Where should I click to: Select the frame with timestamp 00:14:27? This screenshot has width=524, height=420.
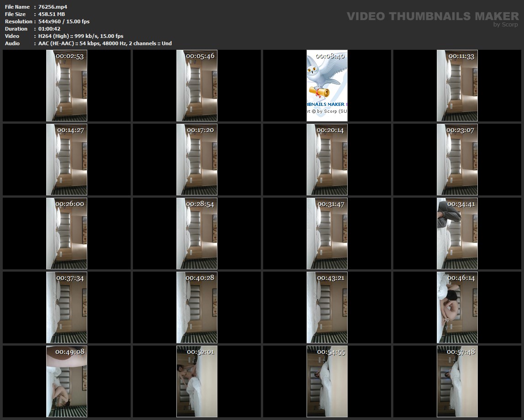tap(67, 160)
